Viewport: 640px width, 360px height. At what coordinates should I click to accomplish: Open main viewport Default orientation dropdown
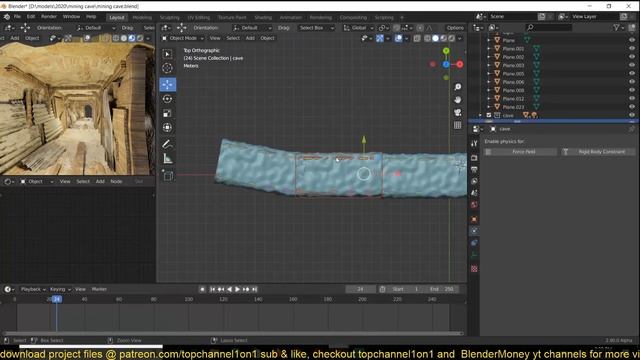[x=252, y=28]
